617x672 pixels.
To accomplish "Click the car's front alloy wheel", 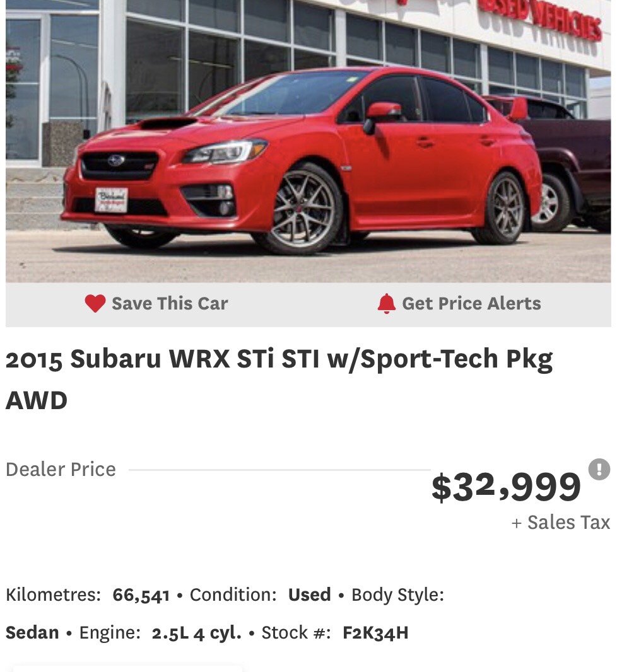I will pyautogui.click(x=303, y=209).
